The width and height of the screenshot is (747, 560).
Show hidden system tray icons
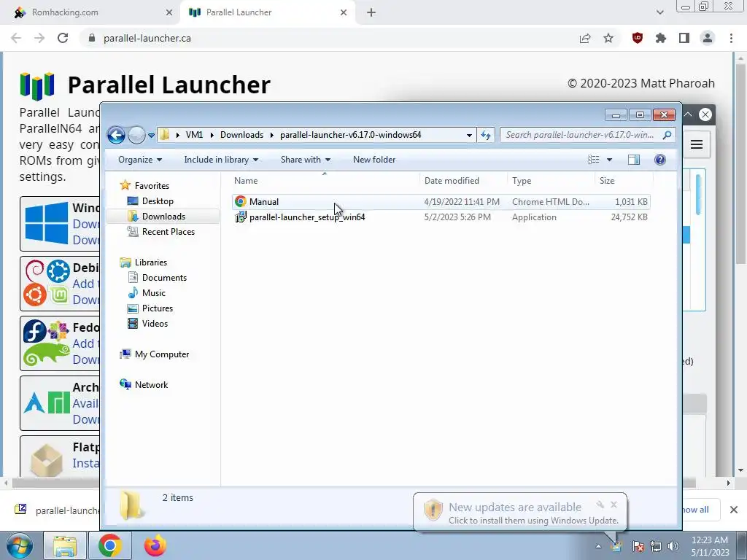tap(598, 546)
